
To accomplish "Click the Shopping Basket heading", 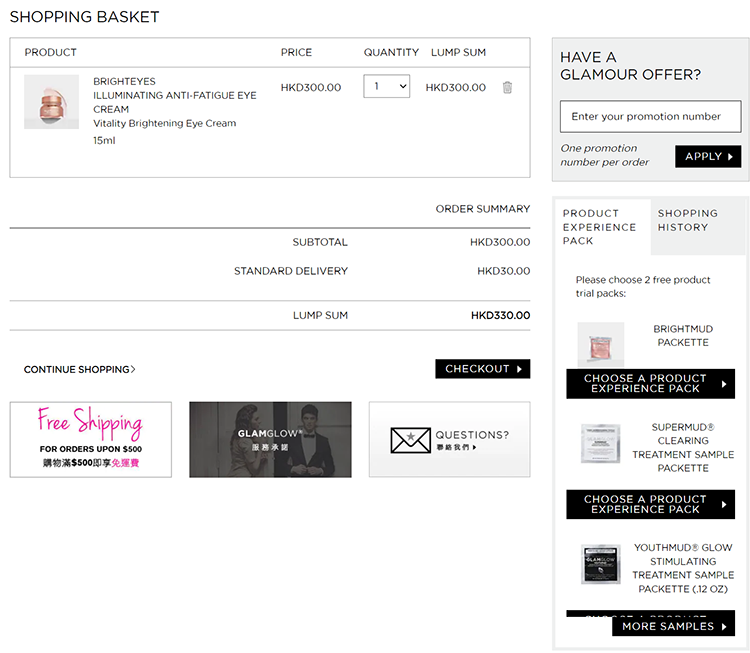I will (x=84, y=17).
